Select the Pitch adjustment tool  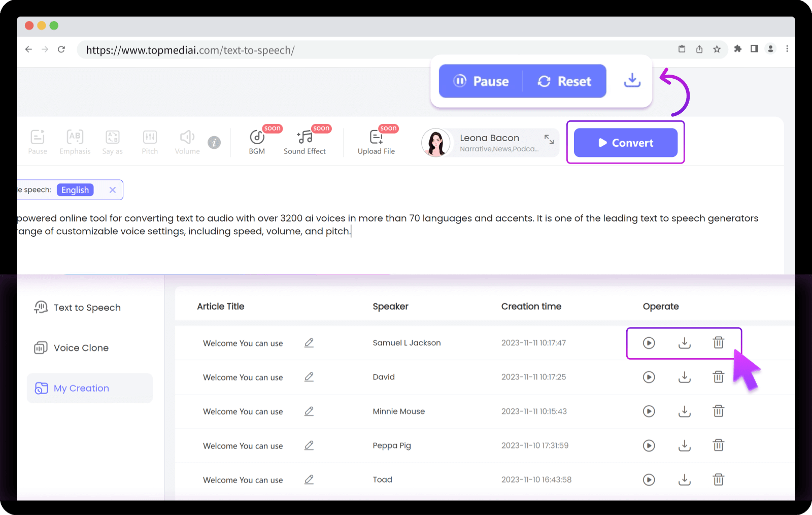[x=150, y=141]
